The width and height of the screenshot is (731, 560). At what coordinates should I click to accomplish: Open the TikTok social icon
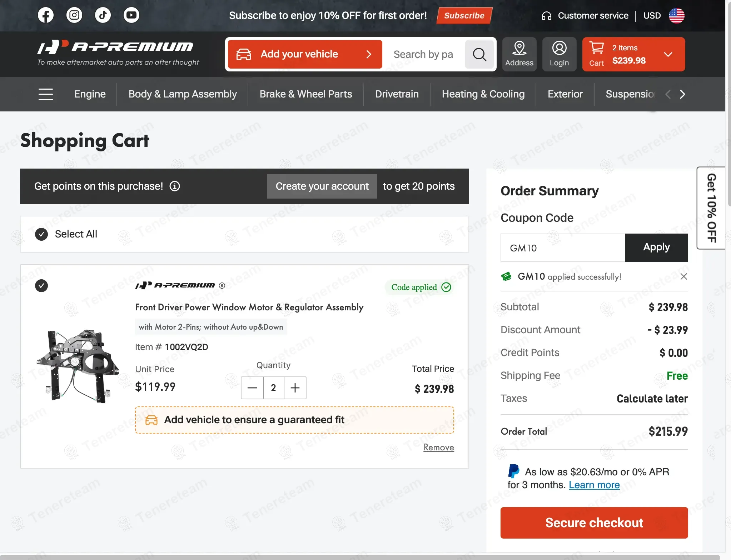click(103, 15)
